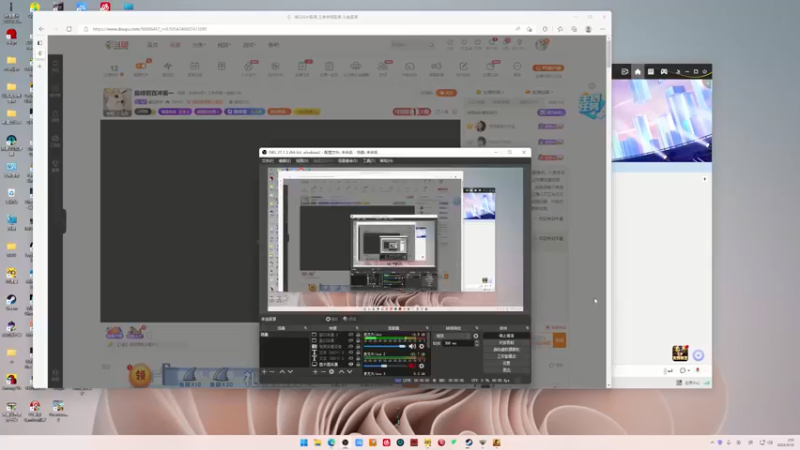
Task: Enable 工作室模式 (Studio Mode) in OBS
Action: point(506,356)
